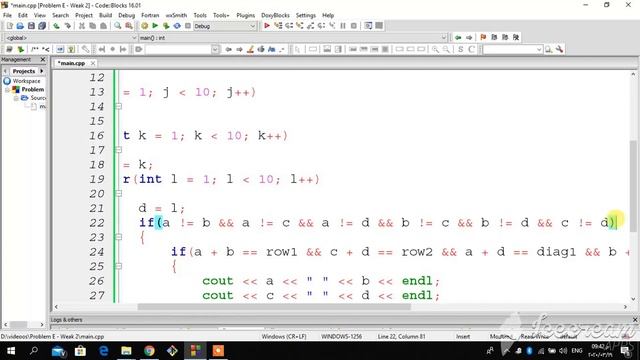This screenshot has height=360, width=640.
Task: Open the Debug menu
Action: tap(127, 15)
